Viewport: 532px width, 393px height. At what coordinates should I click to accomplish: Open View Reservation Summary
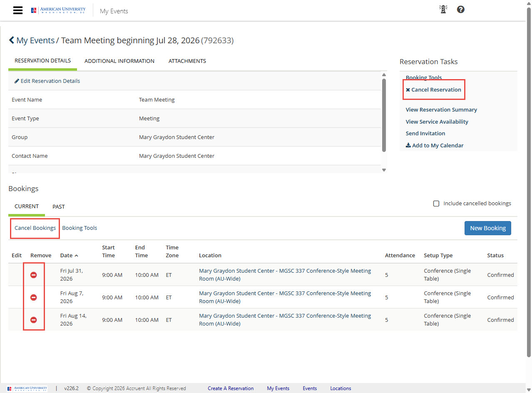pos(441,109)
